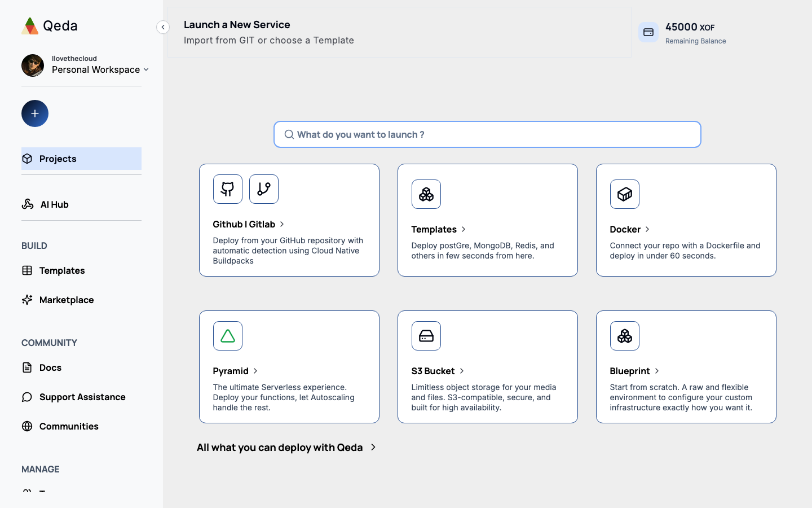
Task: Click the wallet balance card icon
Action: tap(648, 32)
